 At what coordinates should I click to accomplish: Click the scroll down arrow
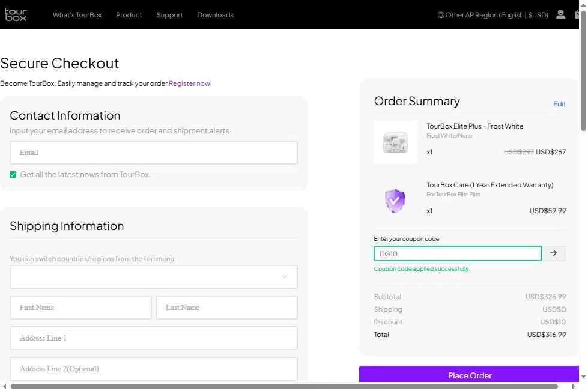(583, 377)
